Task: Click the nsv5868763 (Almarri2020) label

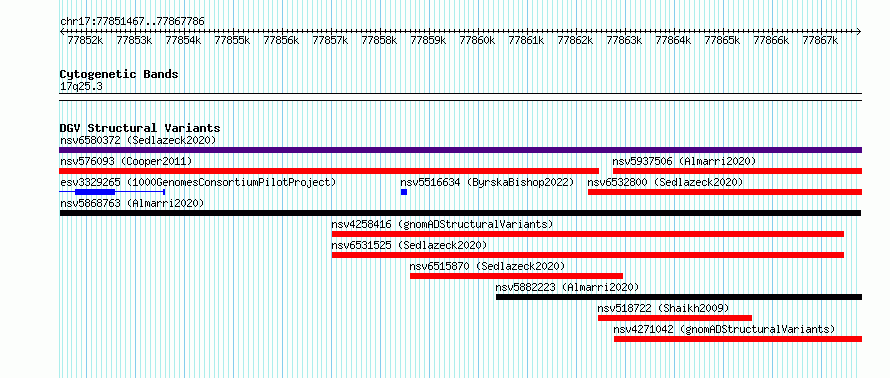Action: pyautogui.click(x=132, y=203)
